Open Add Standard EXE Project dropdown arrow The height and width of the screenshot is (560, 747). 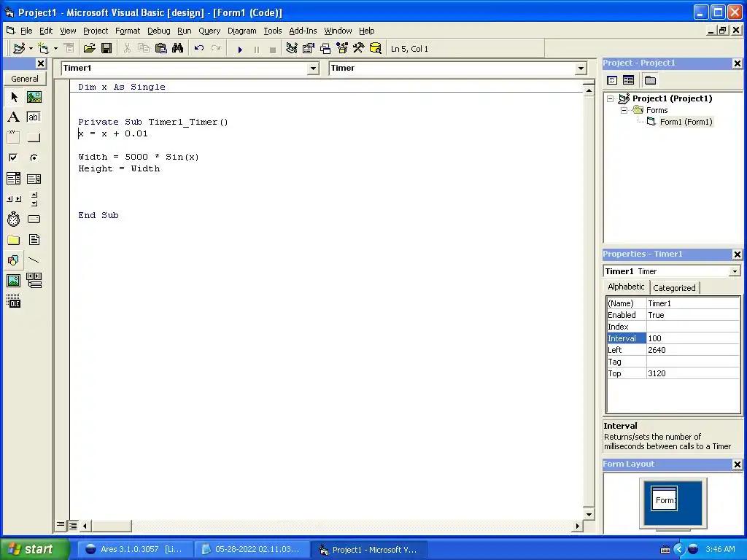coord(31,49)
